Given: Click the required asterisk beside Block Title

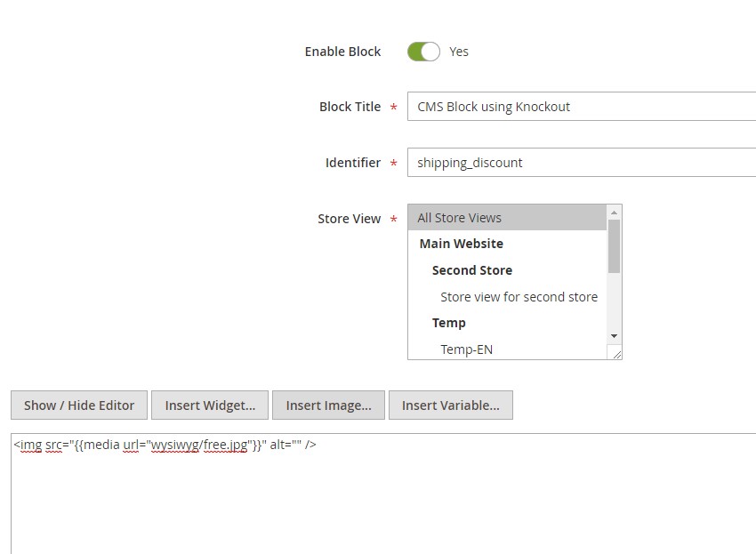Looking at the screenshot, I should pyautogui.click(x=393, y=106).
